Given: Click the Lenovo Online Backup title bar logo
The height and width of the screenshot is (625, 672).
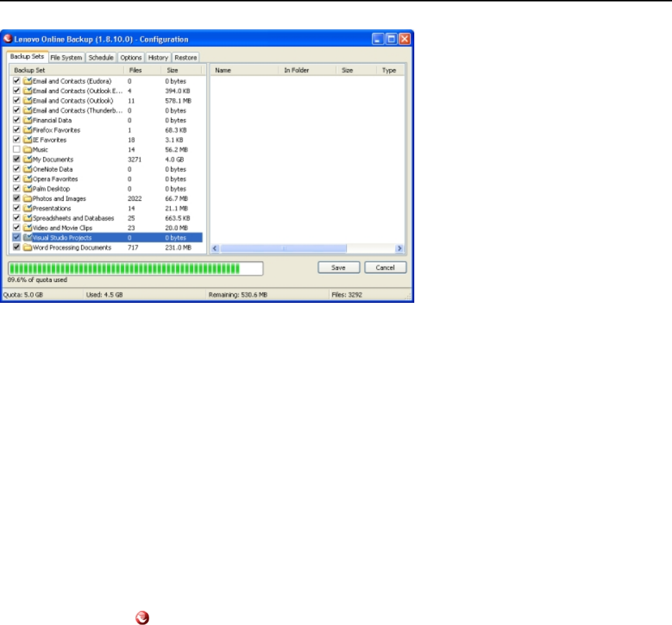Looking at the screenshot, I should click(7, 39).
